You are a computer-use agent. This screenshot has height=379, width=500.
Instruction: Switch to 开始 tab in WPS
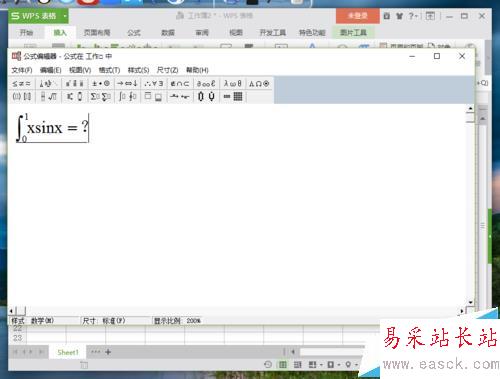(26, 33)
